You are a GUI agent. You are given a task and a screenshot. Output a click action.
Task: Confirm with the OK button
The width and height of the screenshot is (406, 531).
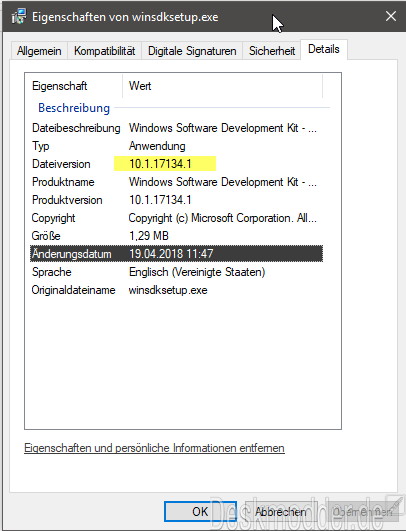click(x=200, y=511)
